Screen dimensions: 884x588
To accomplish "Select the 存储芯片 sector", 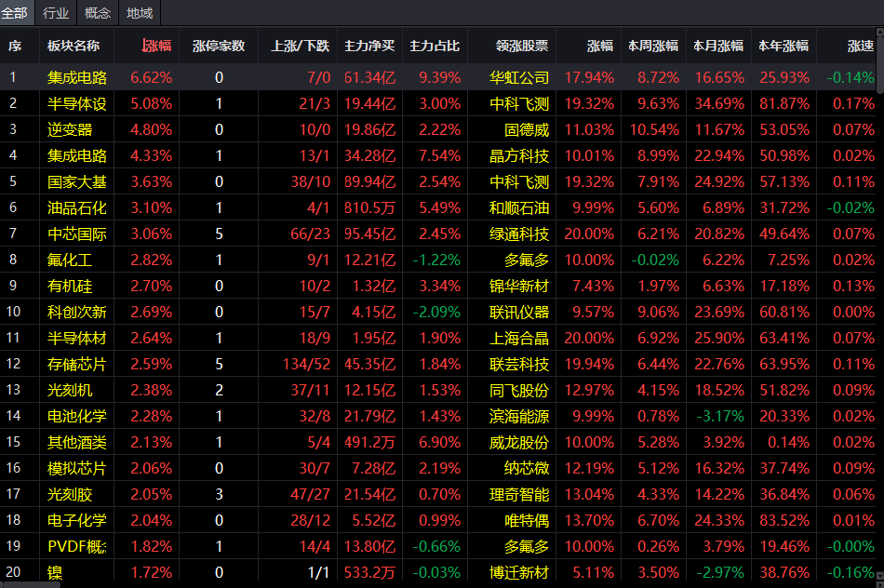I will 77,364.
